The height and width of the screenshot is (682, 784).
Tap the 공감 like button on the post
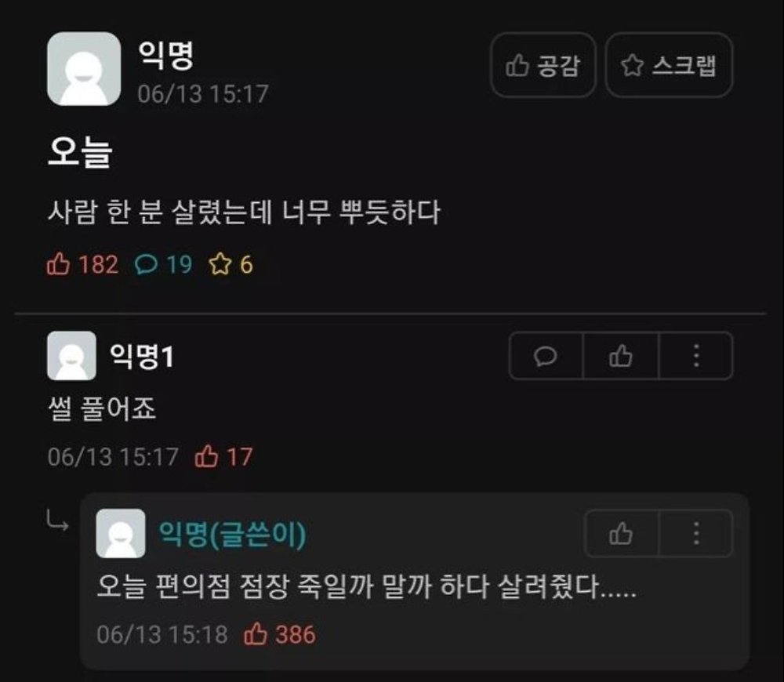tap(543, 65)
